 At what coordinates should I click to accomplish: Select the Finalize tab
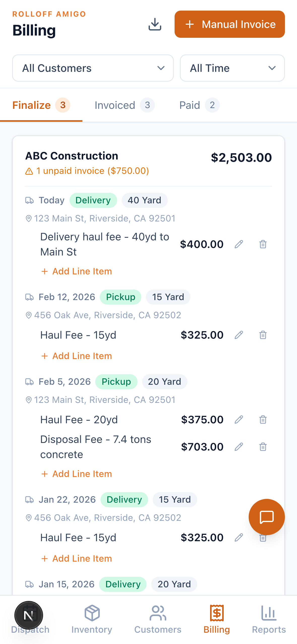pyautogui.click(x=41, y=105)
